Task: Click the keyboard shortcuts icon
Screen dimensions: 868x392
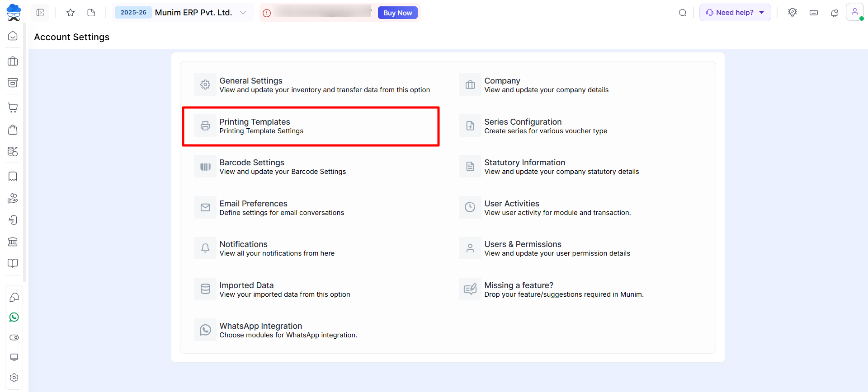Action: click(x=814, y=13)
